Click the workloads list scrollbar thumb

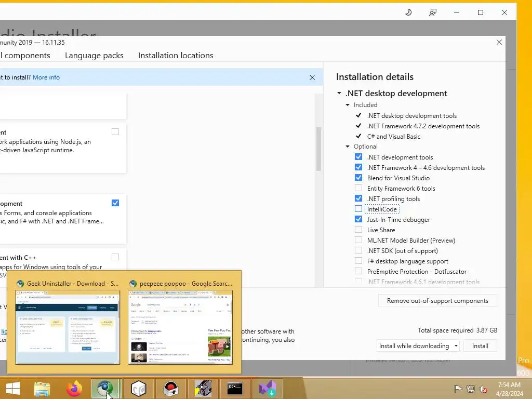coord(318,149)
